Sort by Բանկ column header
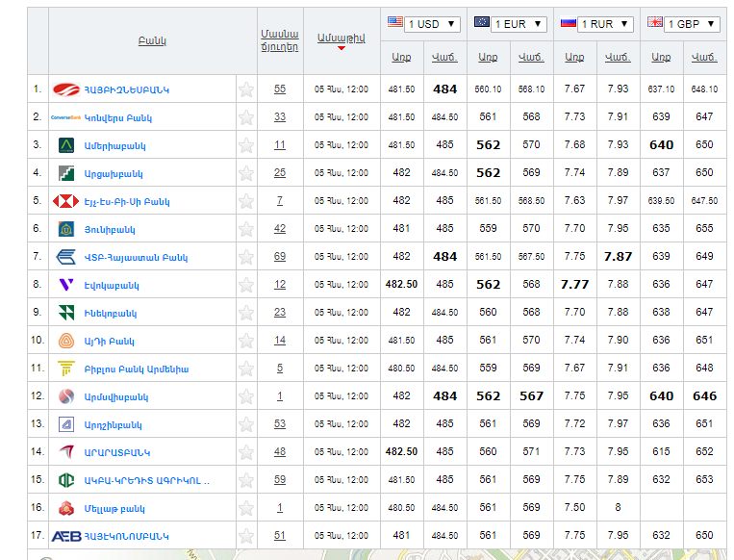 coord(152,40)
